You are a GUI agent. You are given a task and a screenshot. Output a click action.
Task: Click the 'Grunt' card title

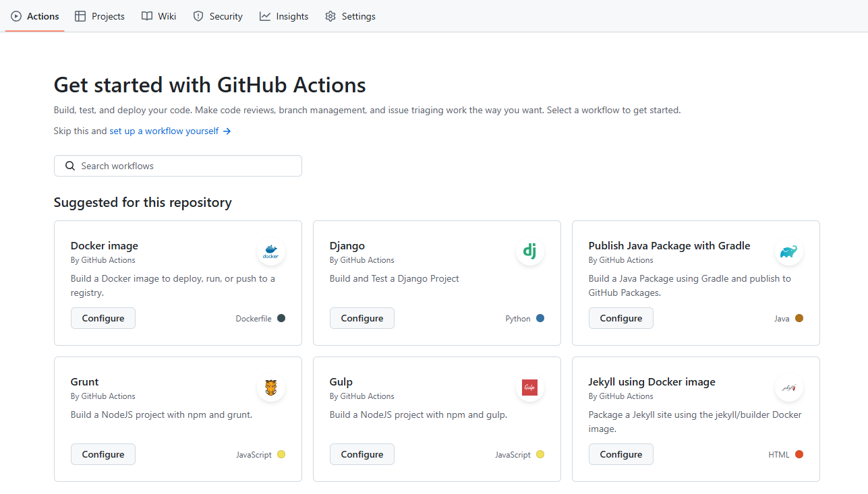85,382
